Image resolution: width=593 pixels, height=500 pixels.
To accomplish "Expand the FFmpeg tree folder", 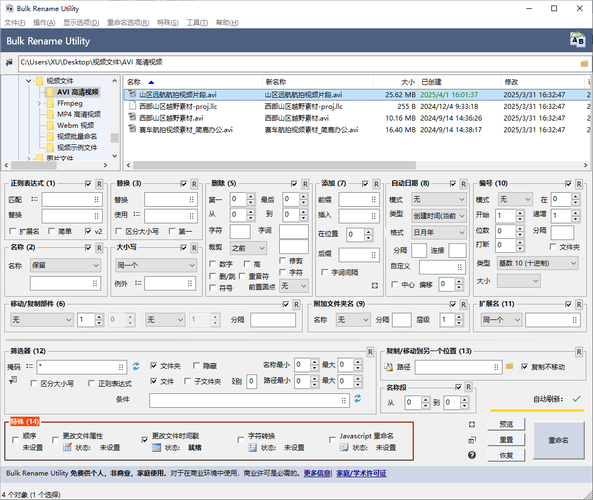I will coord(39,103).
